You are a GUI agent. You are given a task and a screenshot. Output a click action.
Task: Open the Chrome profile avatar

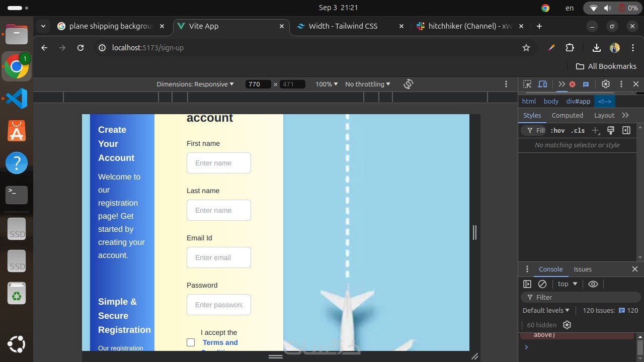point(615,48)
